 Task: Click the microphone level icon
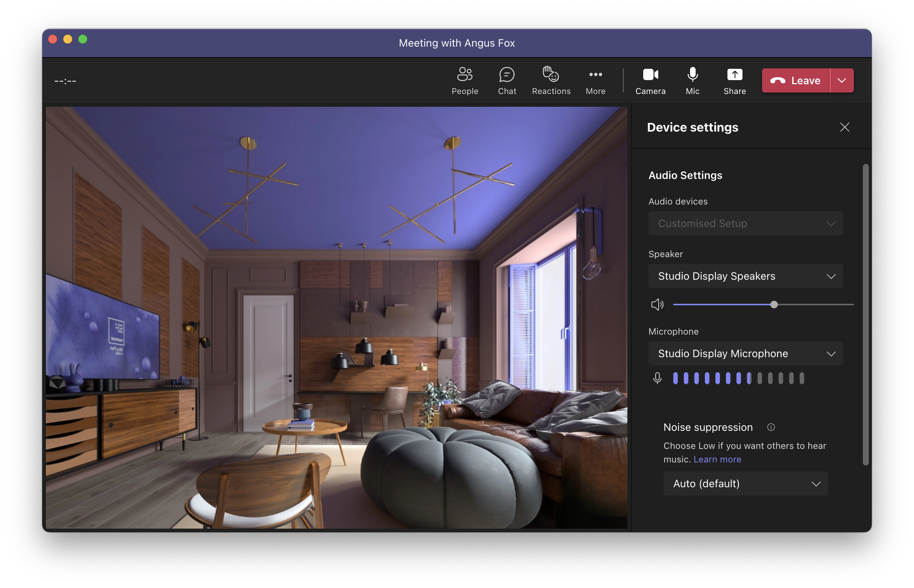[x=657, y=378]
